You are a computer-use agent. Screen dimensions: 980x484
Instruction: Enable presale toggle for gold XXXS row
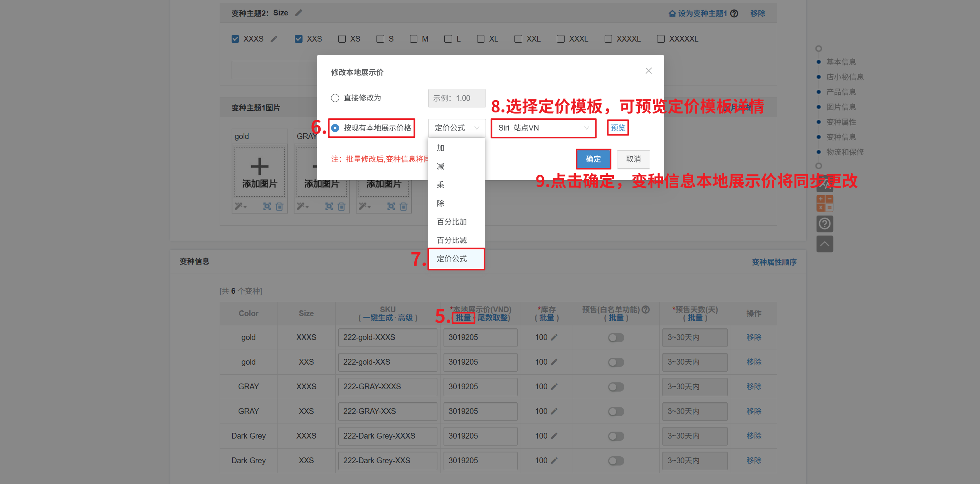(616, 338)
